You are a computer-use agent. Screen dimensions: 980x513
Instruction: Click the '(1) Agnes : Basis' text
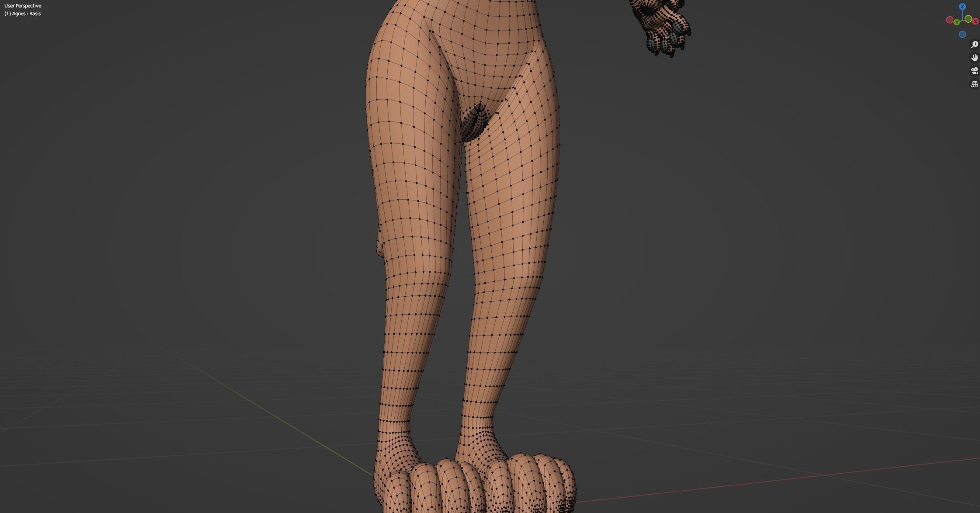23,14
